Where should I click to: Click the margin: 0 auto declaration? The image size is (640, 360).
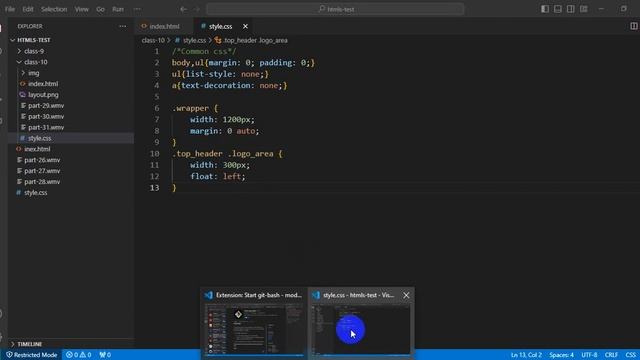coord(224,131)
